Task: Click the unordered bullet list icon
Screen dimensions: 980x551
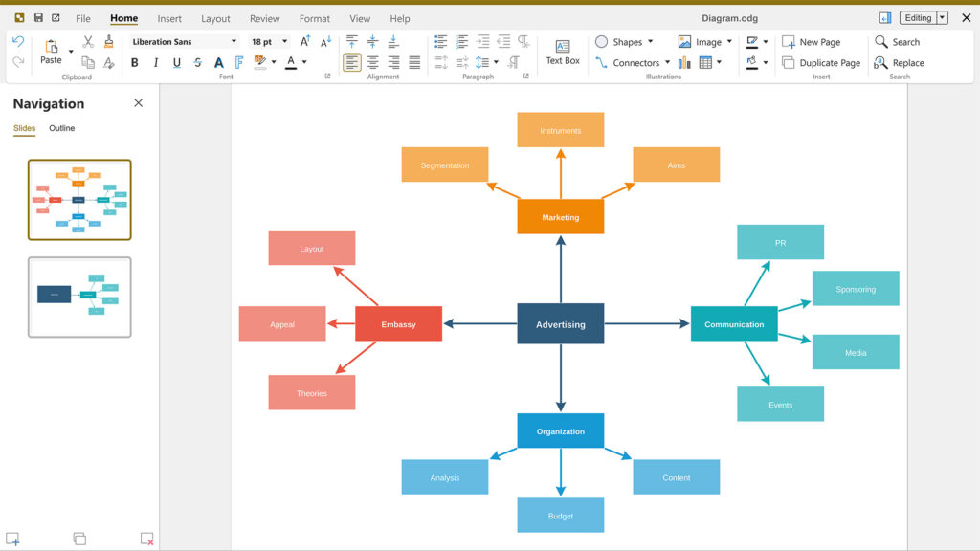Action: (440, 42)
